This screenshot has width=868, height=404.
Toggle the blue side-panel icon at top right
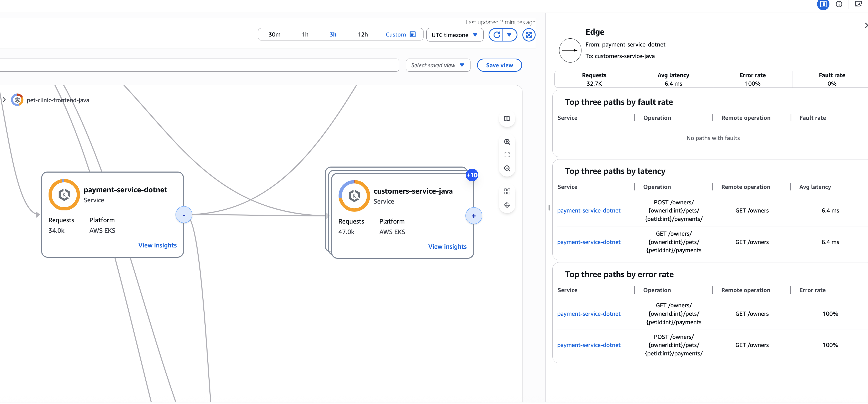click(x=823, y=5)
